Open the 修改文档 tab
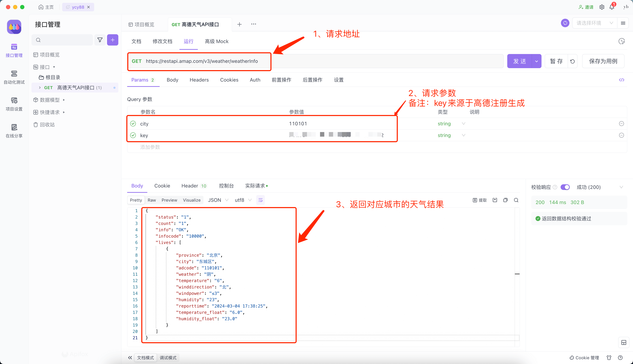 tap(162, 41)
